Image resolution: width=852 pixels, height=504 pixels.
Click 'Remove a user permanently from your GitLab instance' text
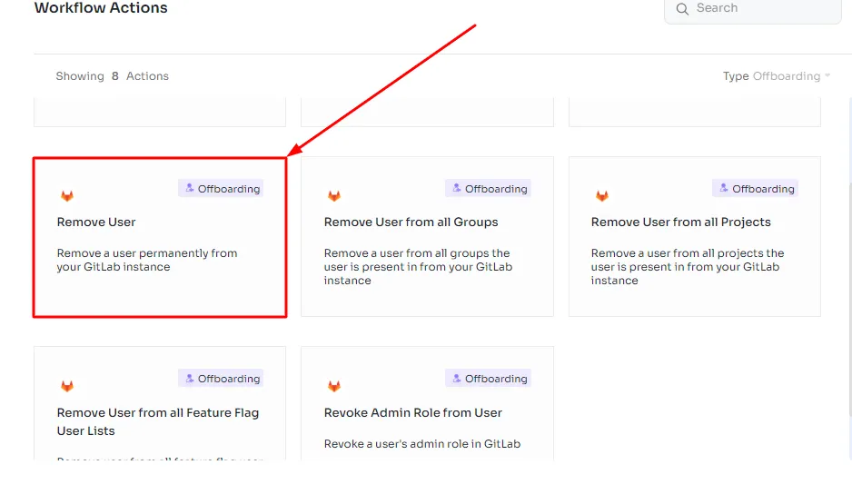coord(147,260)
